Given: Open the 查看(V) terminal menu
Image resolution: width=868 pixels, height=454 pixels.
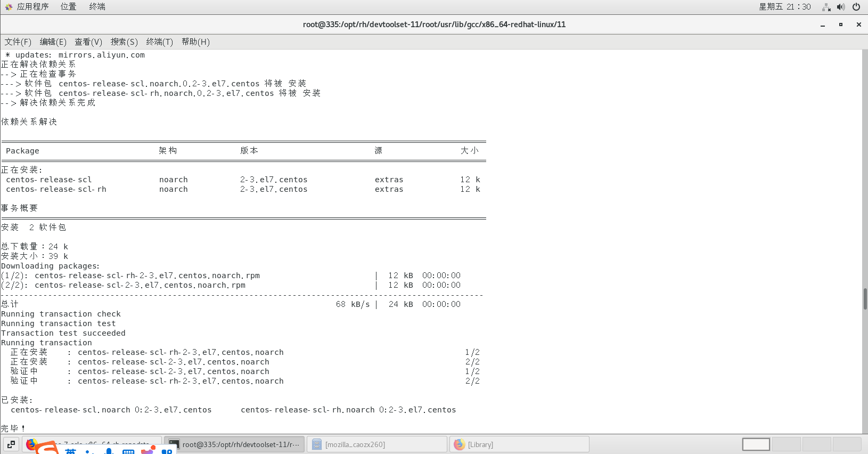Looking at the screenshot, I should click(88, 42).
